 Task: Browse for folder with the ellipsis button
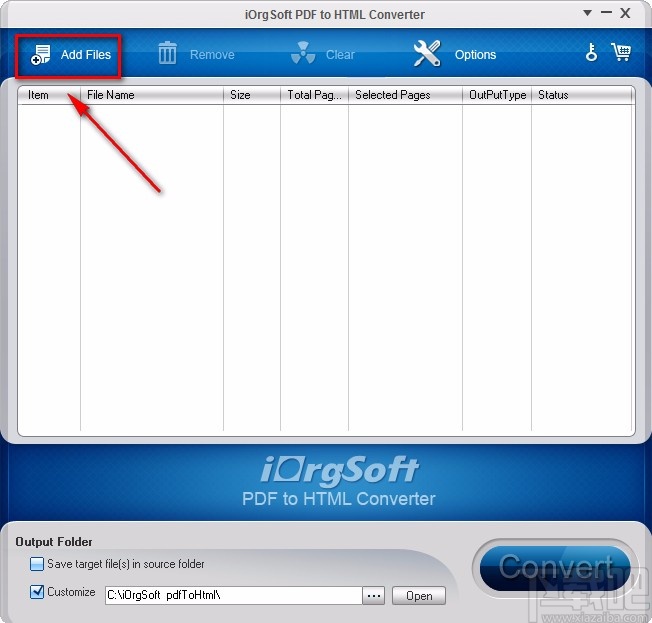[373, 596]
